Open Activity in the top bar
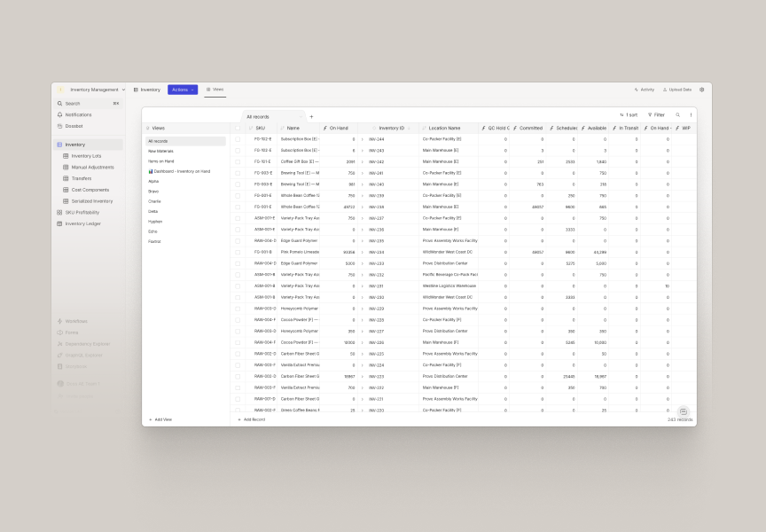This screenshot has width=766, height=532. (645, 90)
